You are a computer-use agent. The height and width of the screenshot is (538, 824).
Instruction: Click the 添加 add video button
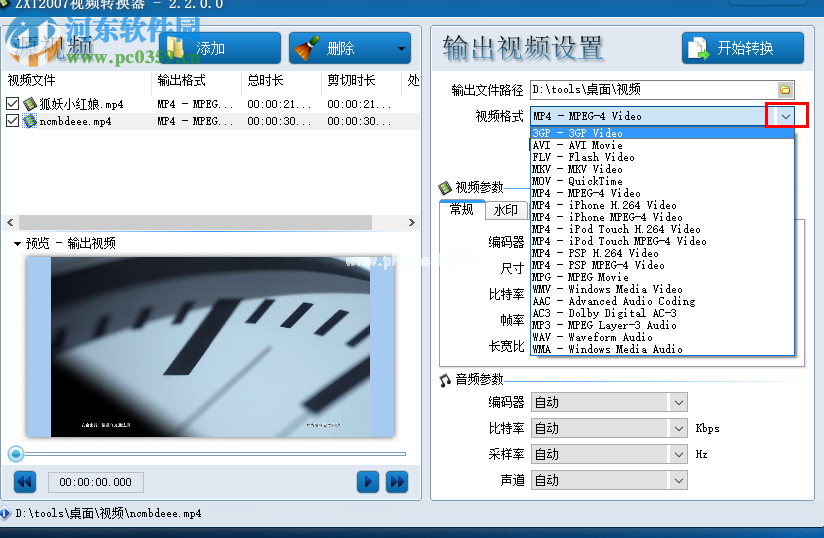click(x=220, y=48)
